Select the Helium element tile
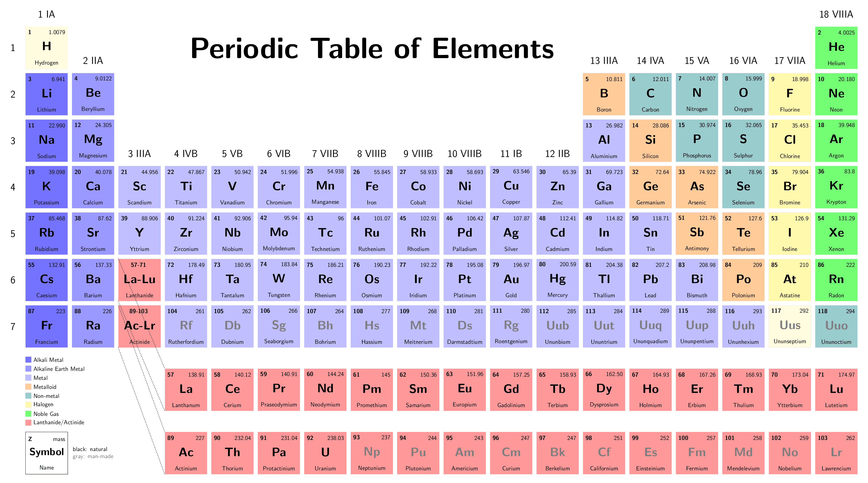Screen dimensions: 868x483 (836, 48)
